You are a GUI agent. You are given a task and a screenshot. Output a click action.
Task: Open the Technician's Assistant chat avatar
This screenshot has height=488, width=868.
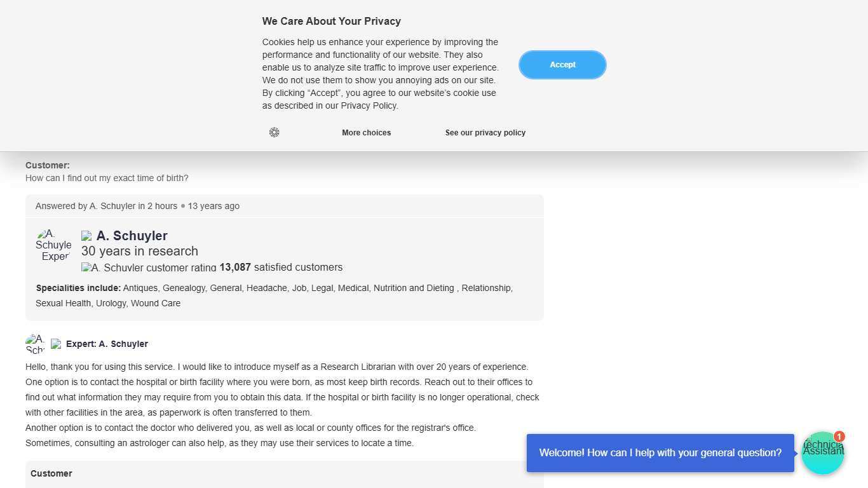[x=822, y=453]
